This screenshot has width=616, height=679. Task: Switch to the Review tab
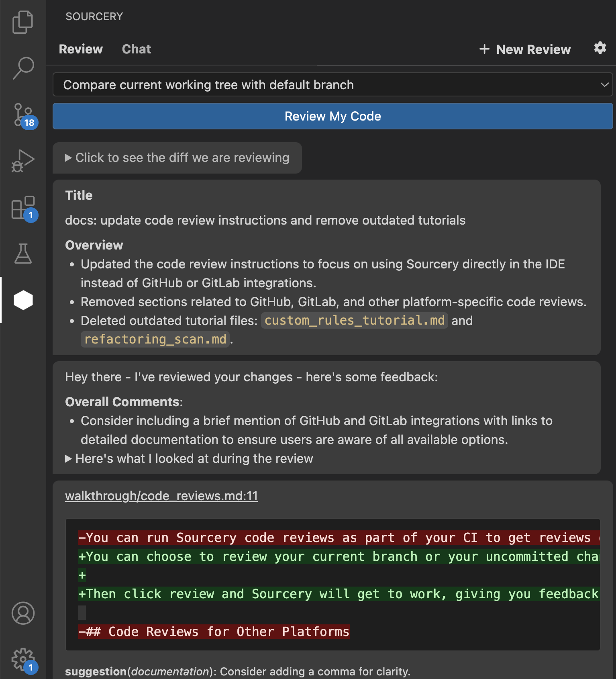[x=81, y=49]
